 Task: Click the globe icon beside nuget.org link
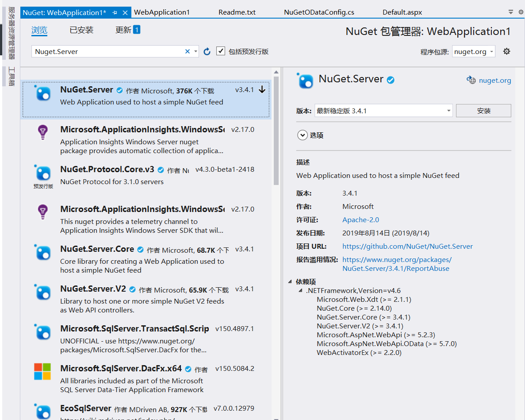[x=471, y=80]
